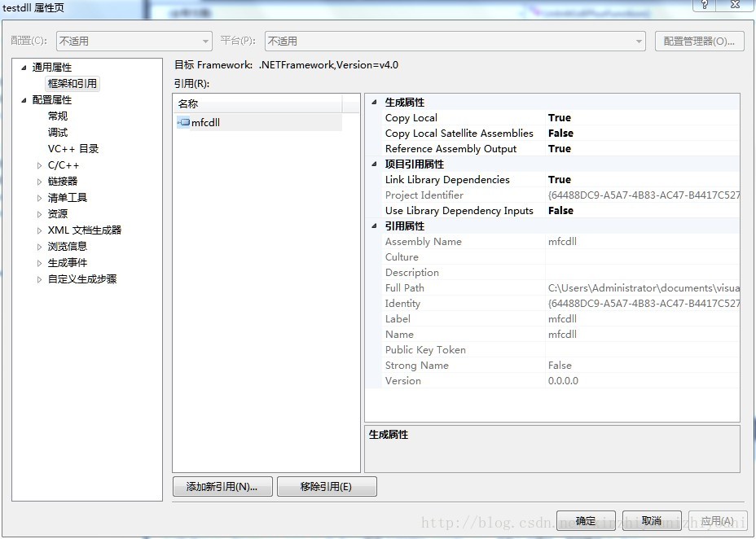Viewport: 756px width, 539px height.
Task: Click the 确定 button
Action: 586,521
